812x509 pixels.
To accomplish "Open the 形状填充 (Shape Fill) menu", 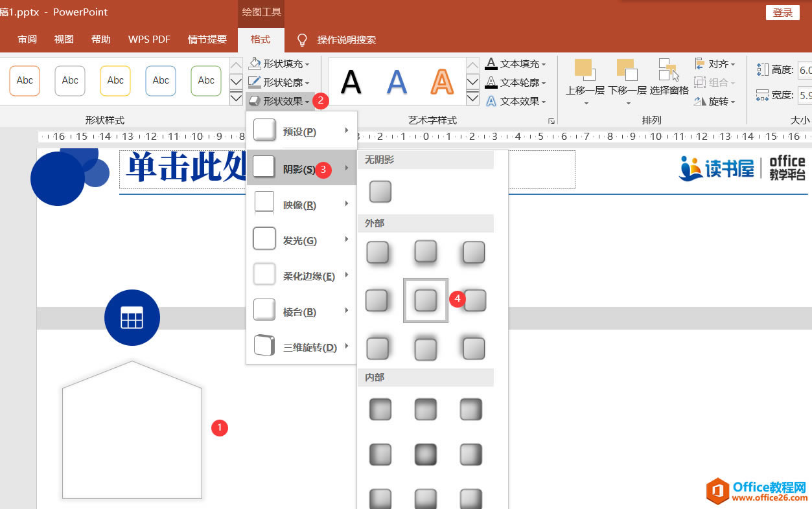I will pos(280,63).
